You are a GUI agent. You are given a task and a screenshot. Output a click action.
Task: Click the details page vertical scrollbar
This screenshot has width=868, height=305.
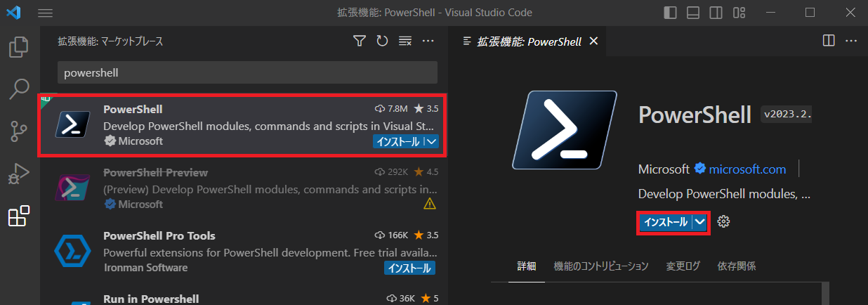pos(826,293)
